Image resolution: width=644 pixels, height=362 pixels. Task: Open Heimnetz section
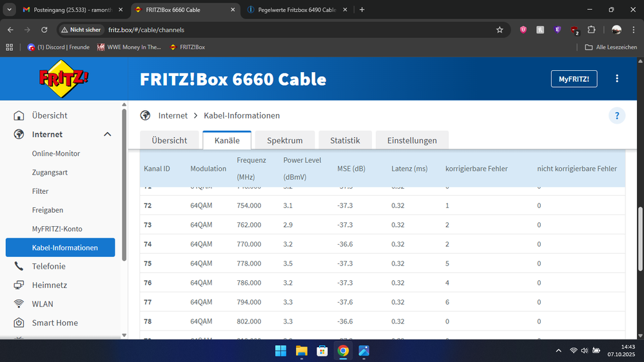pyautogui.click(x=49, y=285)
